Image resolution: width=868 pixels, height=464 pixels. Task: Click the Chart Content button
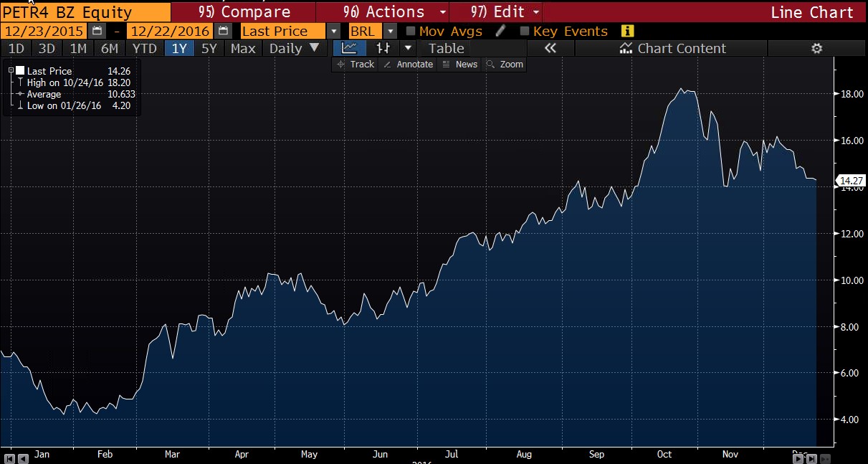(x=672, y=48)
